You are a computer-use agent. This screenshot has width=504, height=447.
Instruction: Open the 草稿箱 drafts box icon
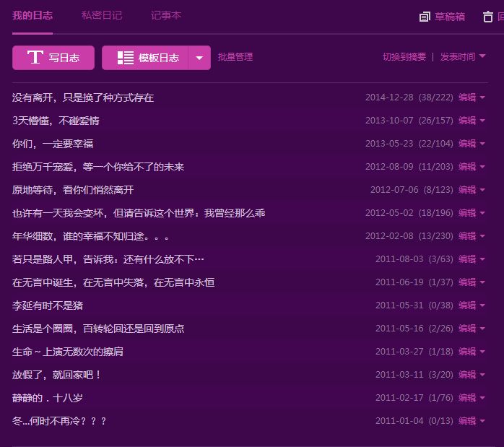point(425,17)
